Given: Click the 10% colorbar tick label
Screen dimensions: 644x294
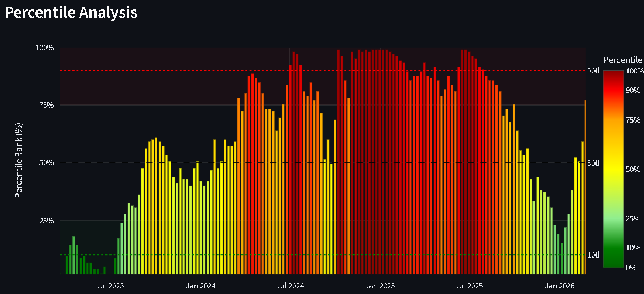Looking at the screenshot, I should [x=633, y=248].
